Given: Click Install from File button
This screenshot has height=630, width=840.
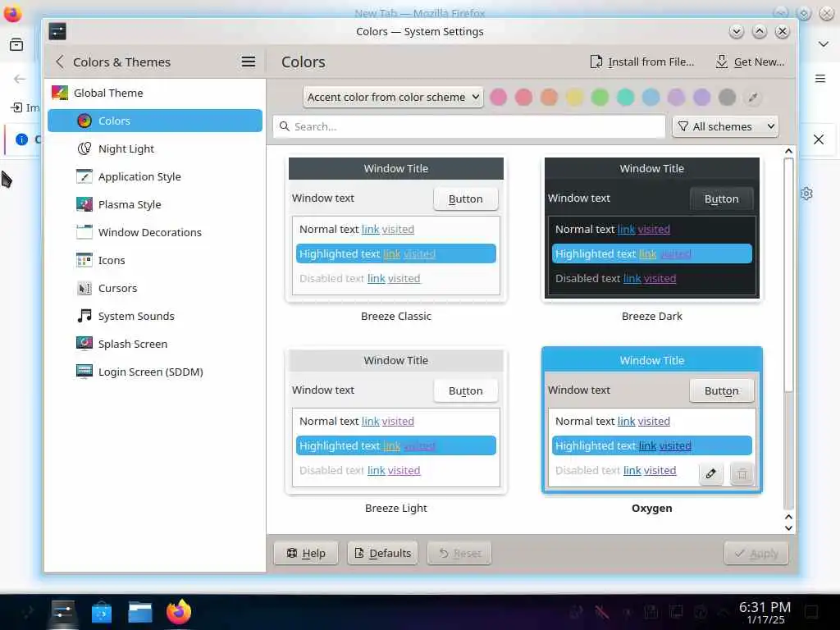Looking at the screenshot, I should click(x=641, y=62).
